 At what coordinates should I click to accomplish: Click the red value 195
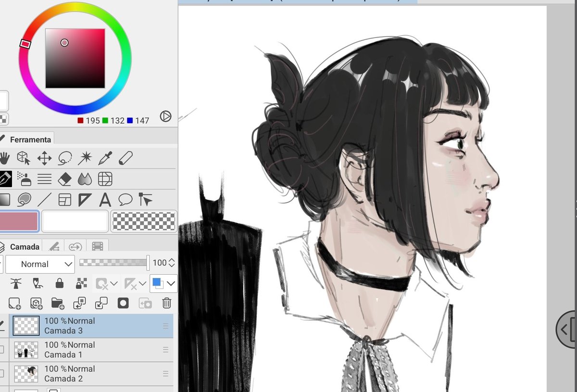[92, 120]
